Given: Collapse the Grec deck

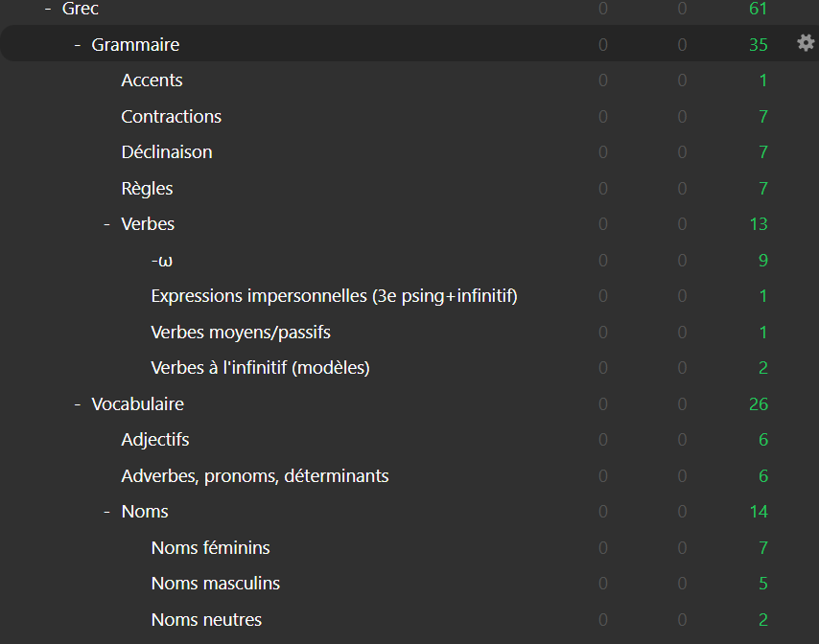Looking at the screenshot, I should (x=48, y=9).
